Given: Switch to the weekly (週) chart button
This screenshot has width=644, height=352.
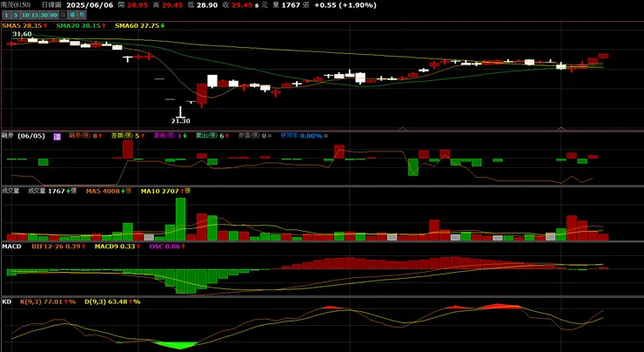Looking at the screenshot, I should coord(72,15).
